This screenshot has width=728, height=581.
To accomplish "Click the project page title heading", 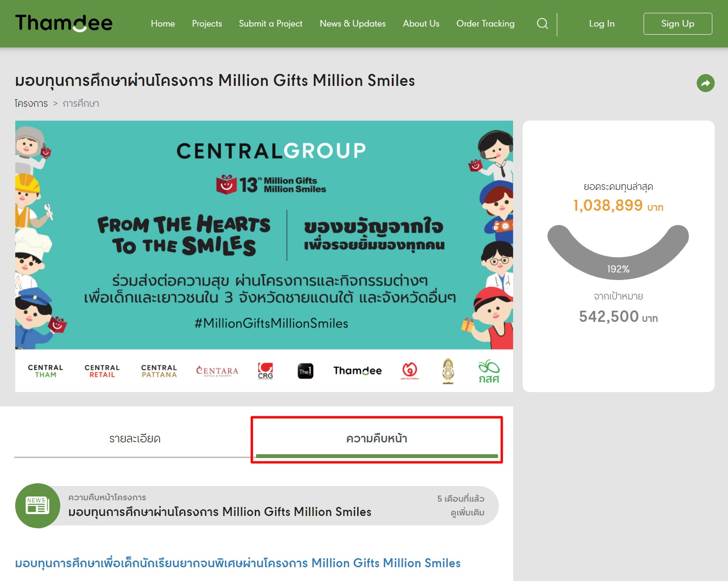I will [215, 81].
